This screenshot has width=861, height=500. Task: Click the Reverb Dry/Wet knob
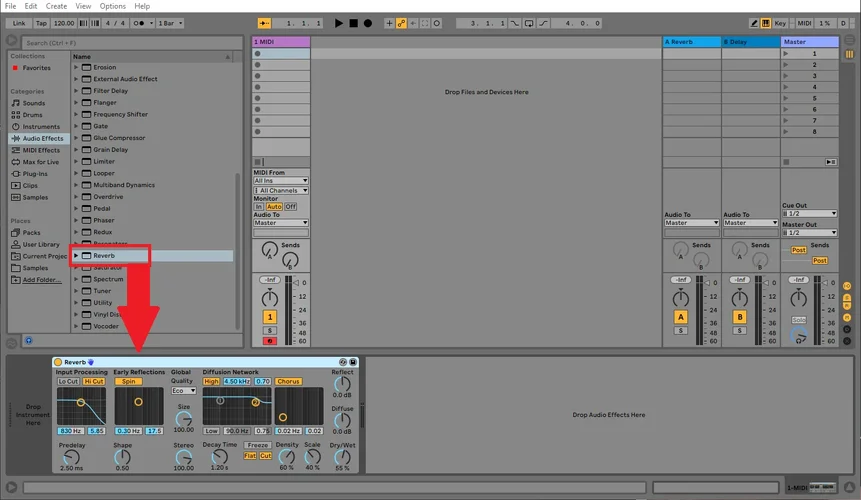[x=343, y=456]
